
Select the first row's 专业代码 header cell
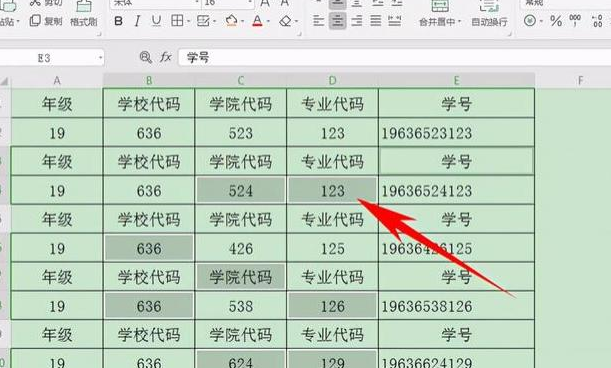coord(332,104)
